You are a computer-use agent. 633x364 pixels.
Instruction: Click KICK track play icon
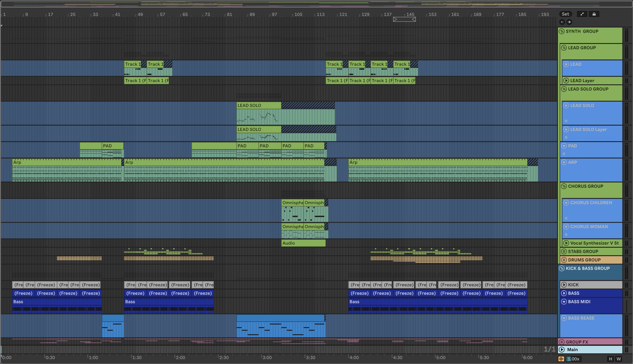pos(564,285)
